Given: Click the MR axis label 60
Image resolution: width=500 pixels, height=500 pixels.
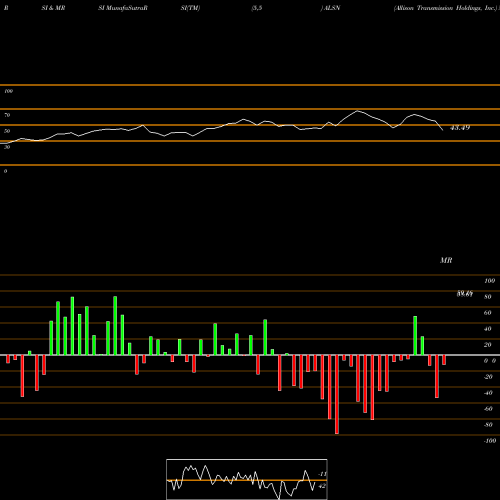Looking at the screenshot, I should tap(488, 313).
